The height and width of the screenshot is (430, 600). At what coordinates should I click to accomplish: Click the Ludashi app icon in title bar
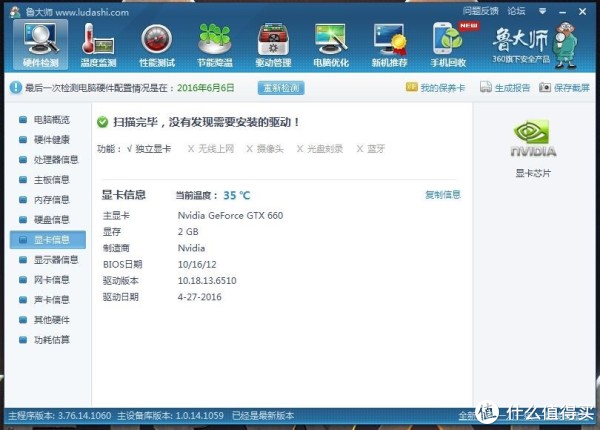click(15, 12)
